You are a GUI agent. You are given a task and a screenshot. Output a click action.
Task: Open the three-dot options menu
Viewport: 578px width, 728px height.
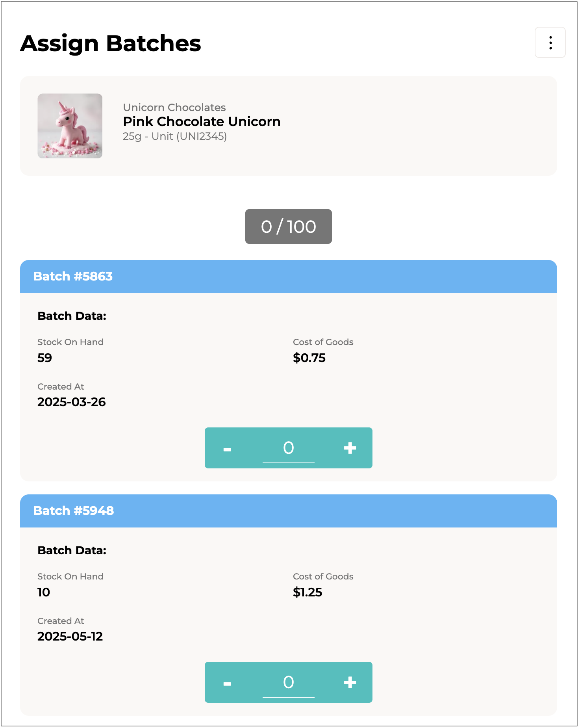(550, 43)
